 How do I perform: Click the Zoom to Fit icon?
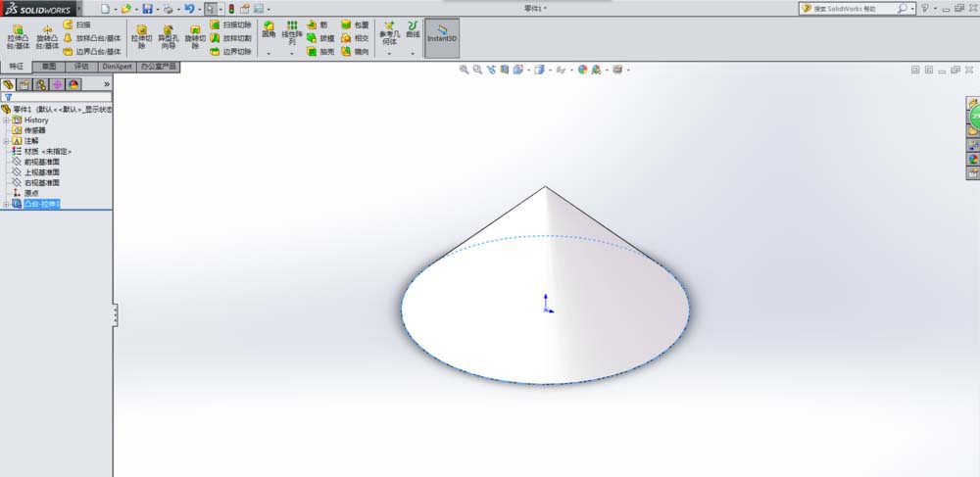[464, 70]
